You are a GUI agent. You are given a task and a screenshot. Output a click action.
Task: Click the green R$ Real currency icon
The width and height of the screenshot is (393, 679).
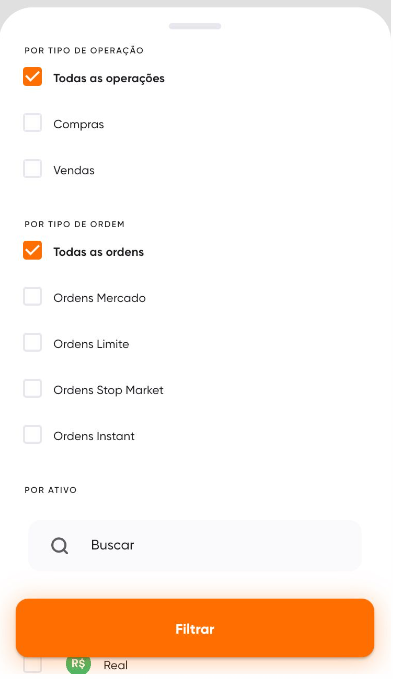78,665
